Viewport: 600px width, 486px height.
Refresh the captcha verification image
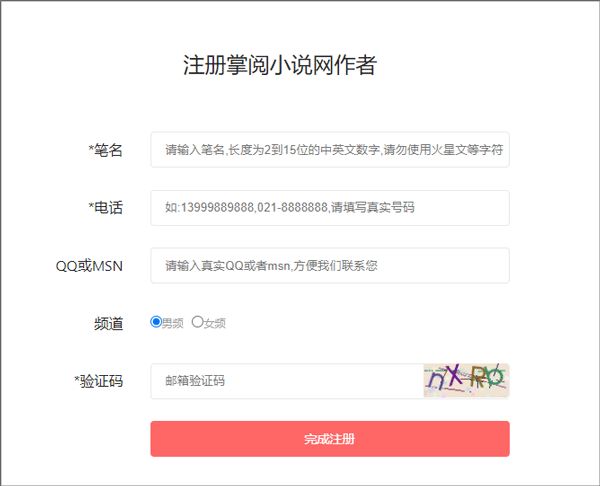coord(466,380)
